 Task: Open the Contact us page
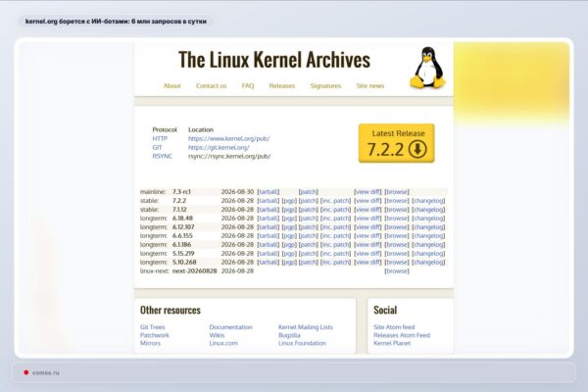pos(211,86)
